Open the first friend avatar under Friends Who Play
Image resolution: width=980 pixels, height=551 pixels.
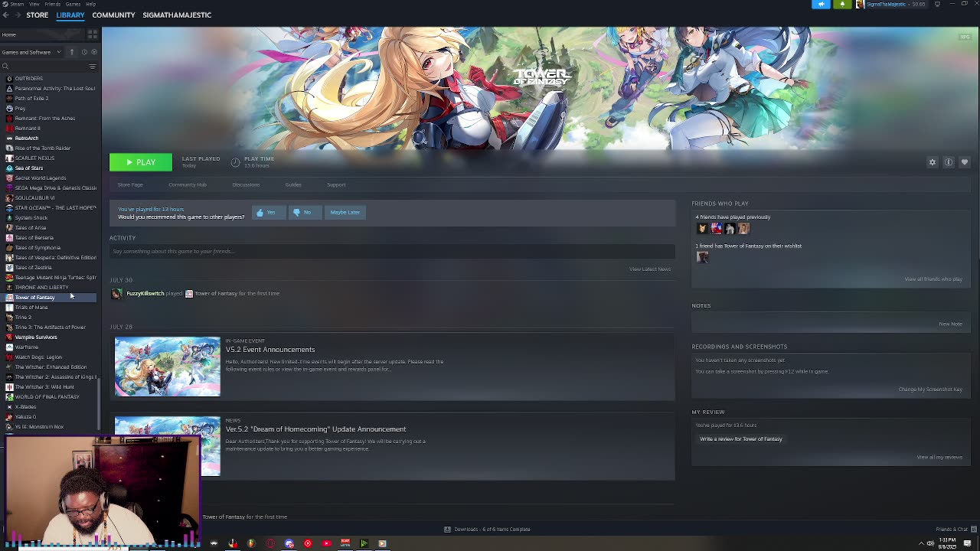701,228
